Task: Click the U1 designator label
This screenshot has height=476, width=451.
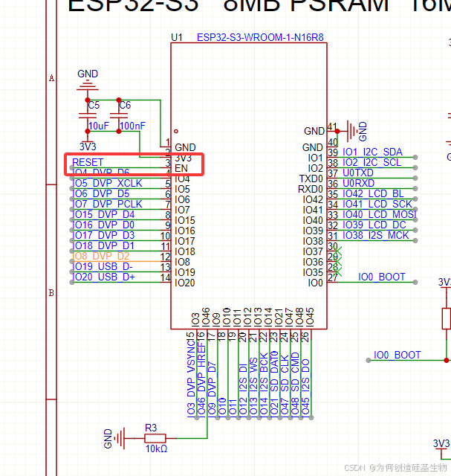Action: pyautogui.click(x=177, y=38)
